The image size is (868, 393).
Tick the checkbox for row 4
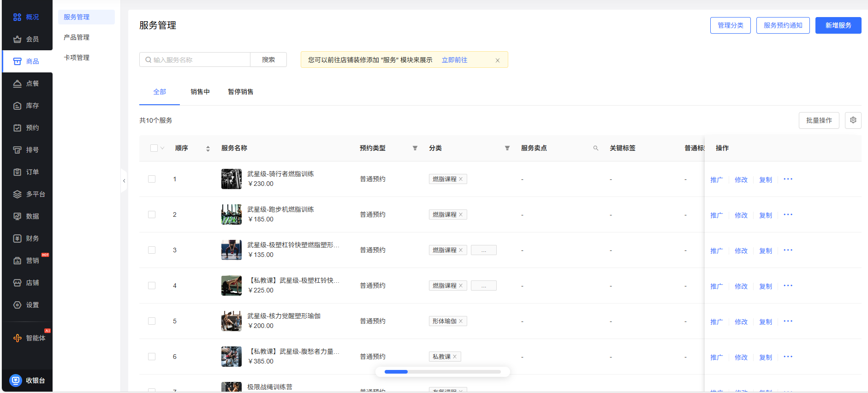tap(152, 286)
